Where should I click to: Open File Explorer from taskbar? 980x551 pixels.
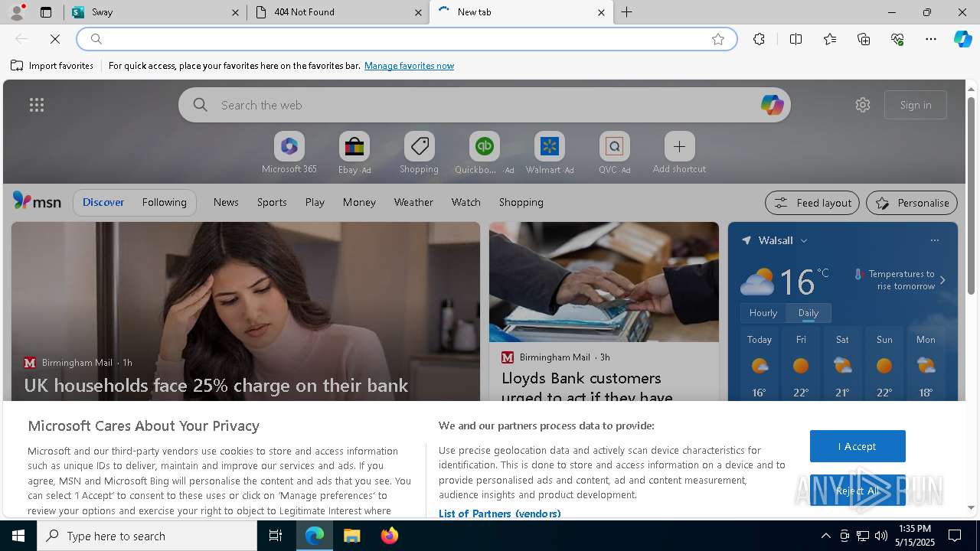click(351, 536)
